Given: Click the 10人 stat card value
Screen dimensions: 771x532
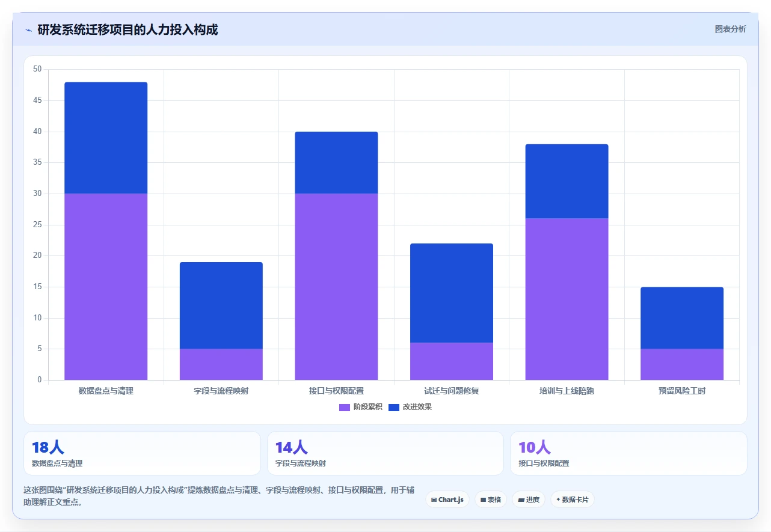Looking at the screenshot, I should coord(535,447).
